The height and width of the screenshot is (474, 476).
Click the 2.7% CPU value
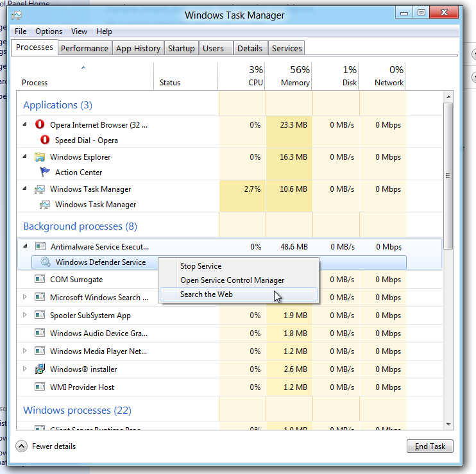[252, 189]
